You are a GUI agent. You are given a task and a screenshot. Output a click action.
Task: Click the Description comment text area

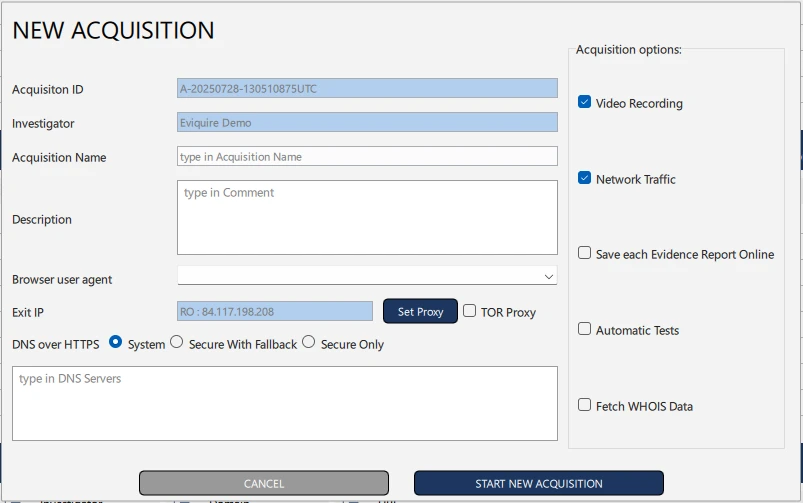pos(367,217)
